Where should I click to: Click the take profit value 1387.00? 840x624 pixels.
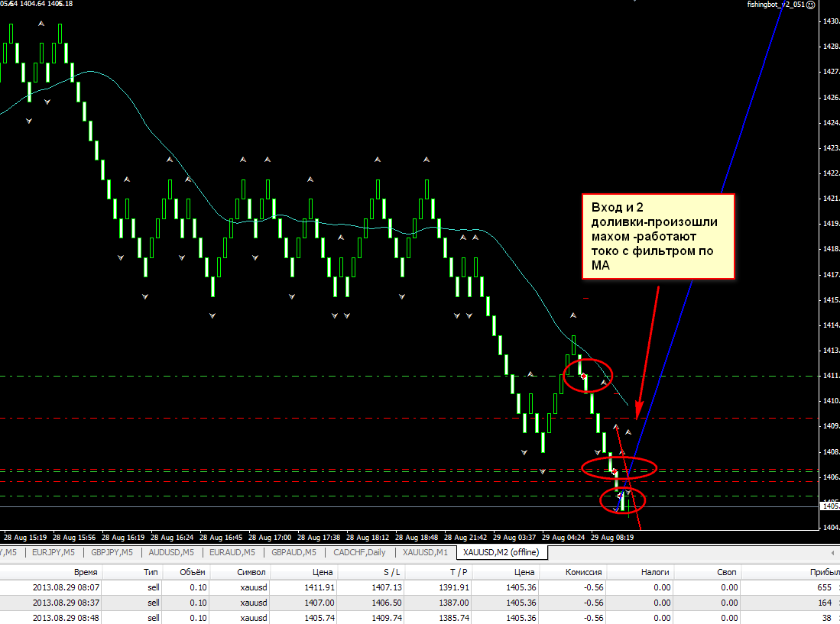(453, 603)
